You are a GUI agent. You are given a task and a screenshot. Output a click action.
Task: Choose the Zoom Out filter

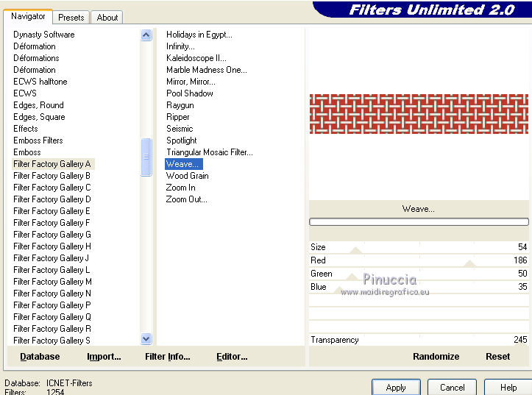coord(186,199)
